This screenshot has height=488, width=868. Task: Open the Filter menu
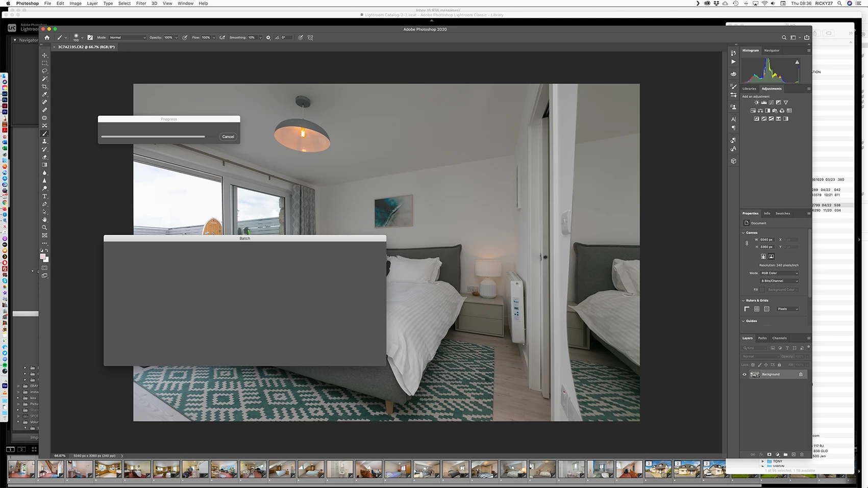pos(141,4)
